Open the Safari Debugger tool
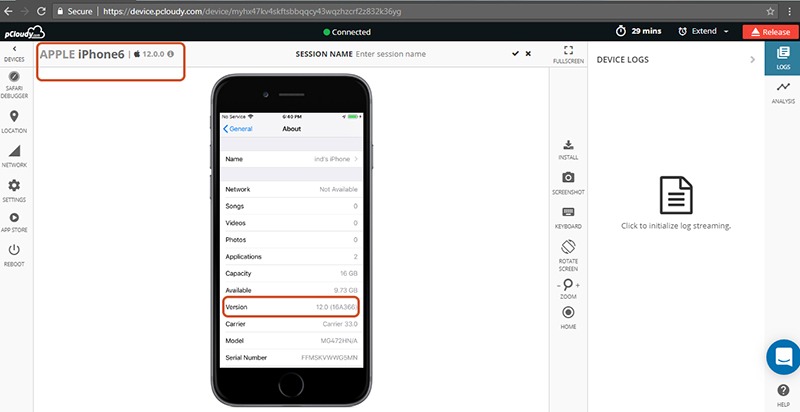Screen dimensions: 800x412 coord(14,85)
